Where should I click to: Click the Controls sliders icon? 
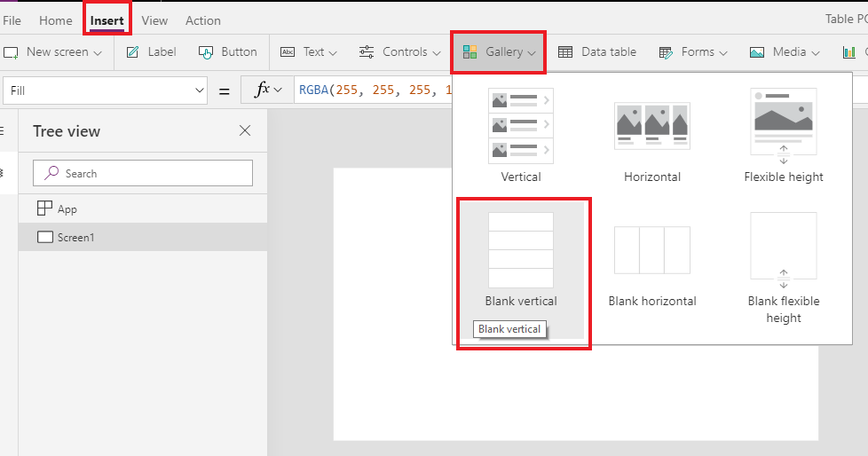pos(366,52)
